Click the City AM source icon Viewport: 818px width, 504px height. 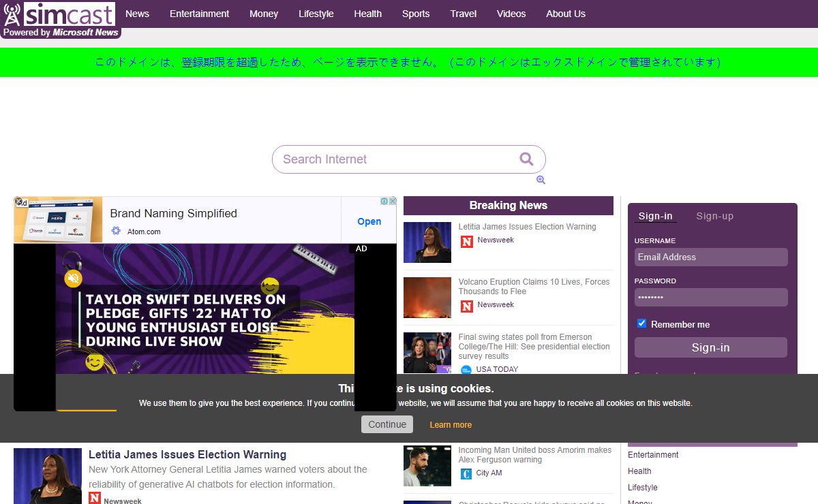466,473
